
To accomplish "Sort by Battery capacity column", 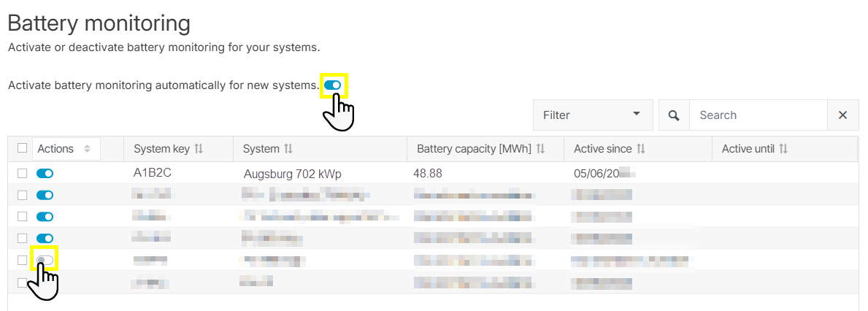I will click(x=540, y=149).
